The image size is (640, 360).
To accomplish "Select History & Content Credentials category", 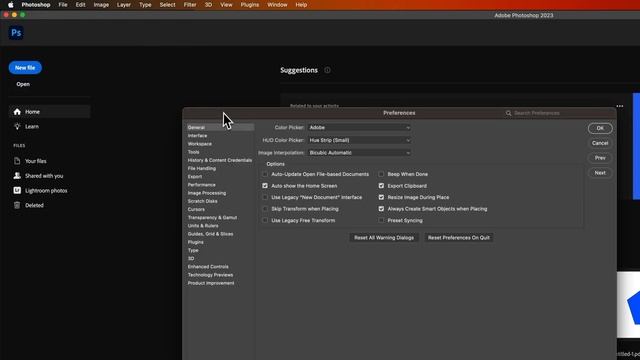I will click(220, 160).
